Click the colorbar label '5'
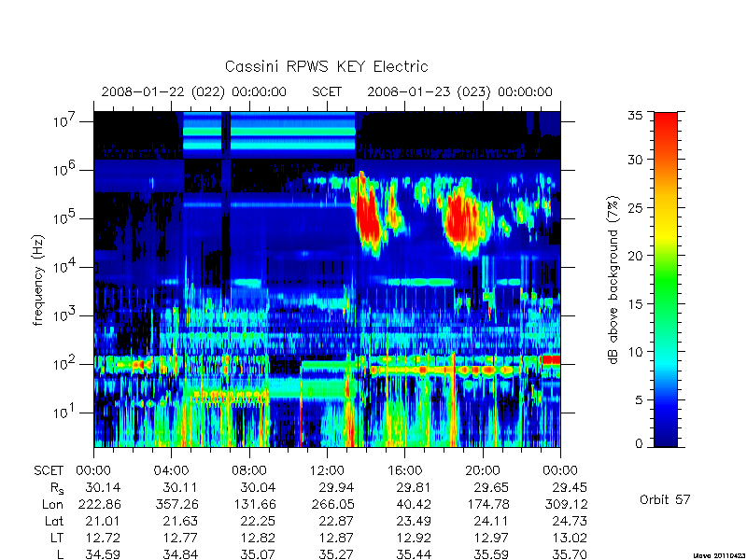Screen dimensions: 747x560 tap(639, 399)
